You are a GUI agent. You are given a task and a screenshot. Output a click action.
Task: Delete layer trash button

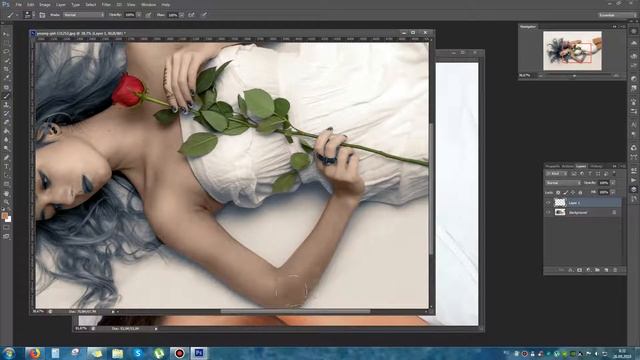tap(615, 270)
